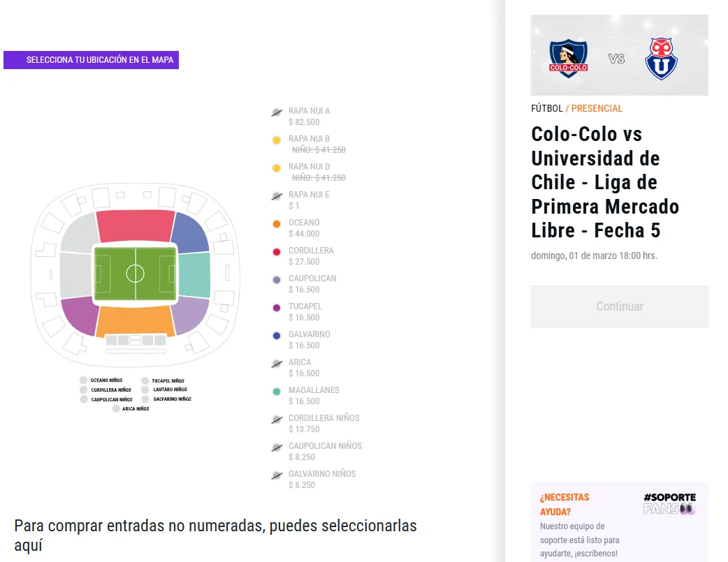728x562 pixels.
Task: Click the red CORDILLERA legend dot
Action: click(x=277, y=251)
